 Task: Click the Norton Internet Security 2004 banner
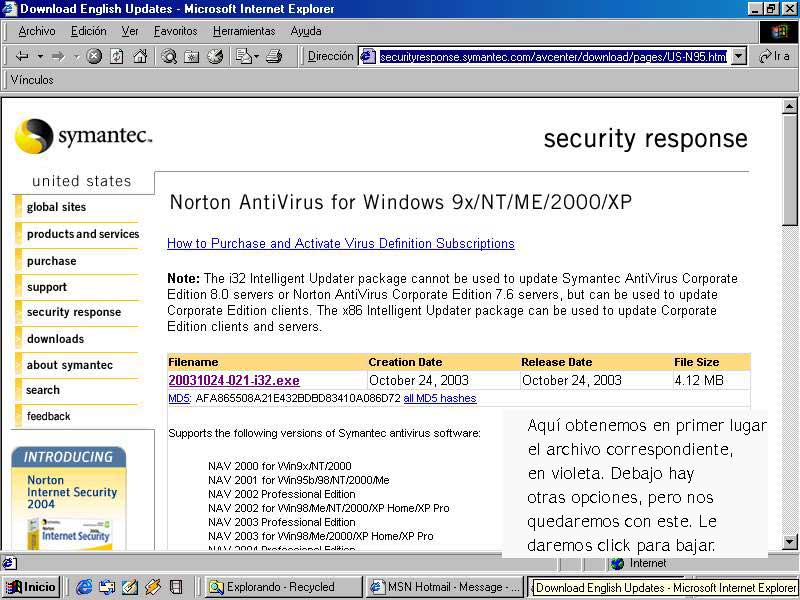[69, 498]
